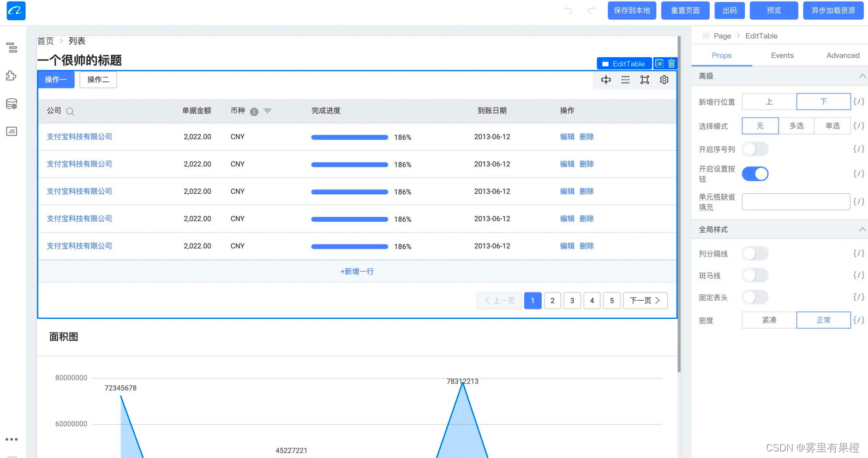
Task: Switch to the Props tab
Action: [721, 55]
